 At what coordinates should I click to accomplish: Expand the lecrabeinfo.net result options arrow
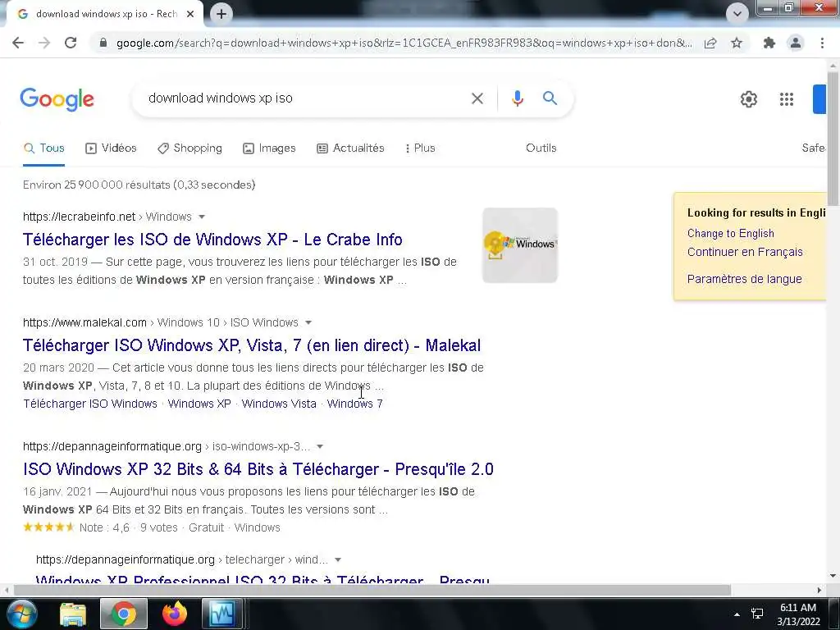pyautogui.click(x=202, y=217)
